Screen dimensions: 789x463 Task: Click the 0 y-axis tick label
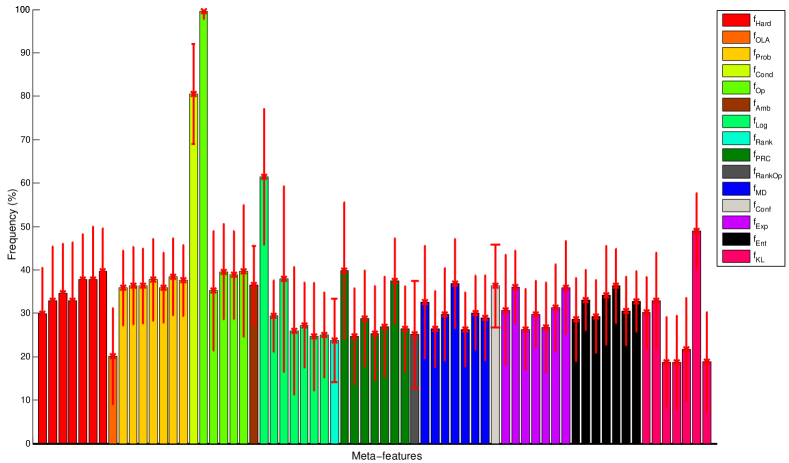(27, 443)
